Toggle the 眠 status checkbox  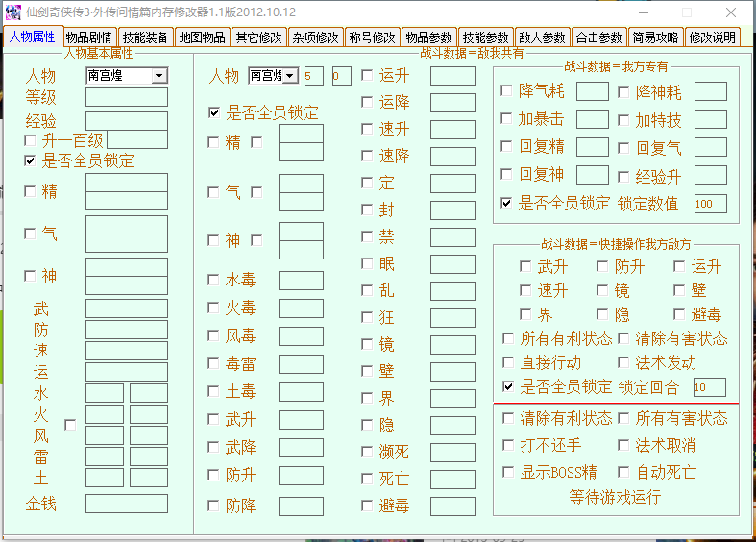(367, 263)
